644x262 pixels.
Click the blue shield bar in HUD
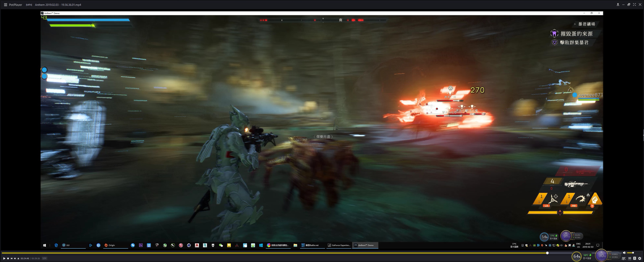click(x=88, y=20)
